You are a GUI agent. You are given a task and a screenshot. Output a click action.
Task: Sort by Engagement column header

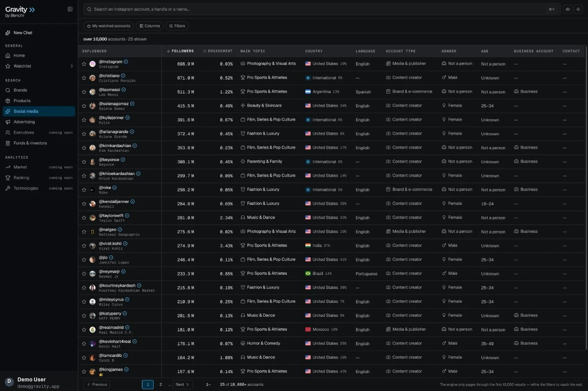(x=218, y=51)
